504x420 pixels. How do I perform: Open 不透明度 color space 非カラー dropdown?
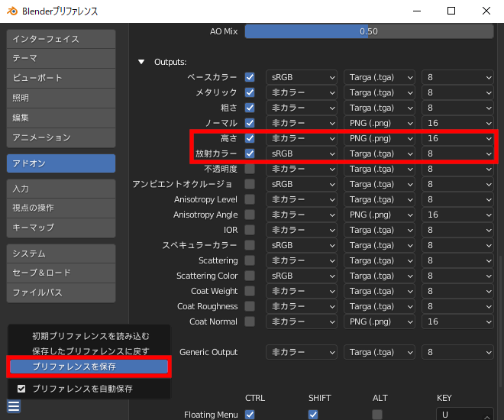coord(302,169)
